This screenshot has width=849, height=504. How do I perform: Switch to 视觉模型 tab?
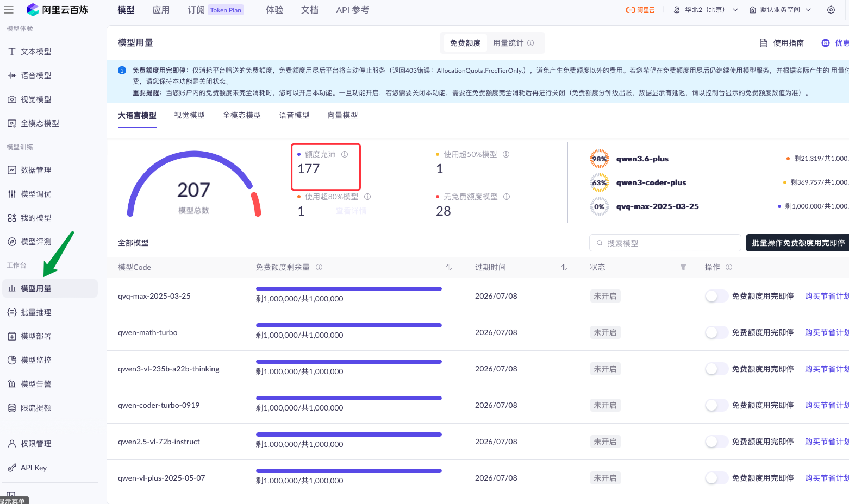click(190, 115)
